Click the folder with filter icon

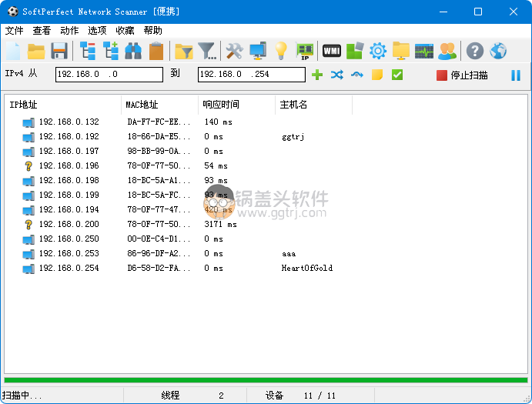tap(183, 52)
